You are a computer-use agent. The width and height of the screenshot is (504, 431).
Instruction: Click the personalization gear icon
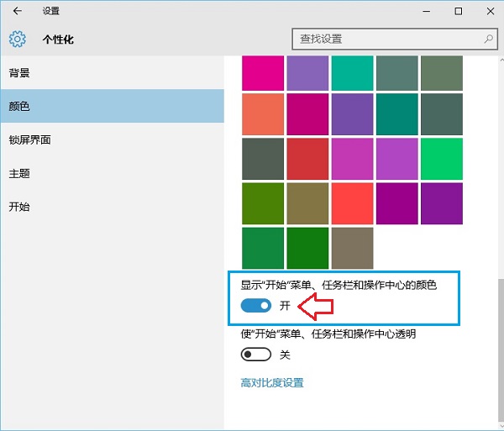[x=18, y=39]
